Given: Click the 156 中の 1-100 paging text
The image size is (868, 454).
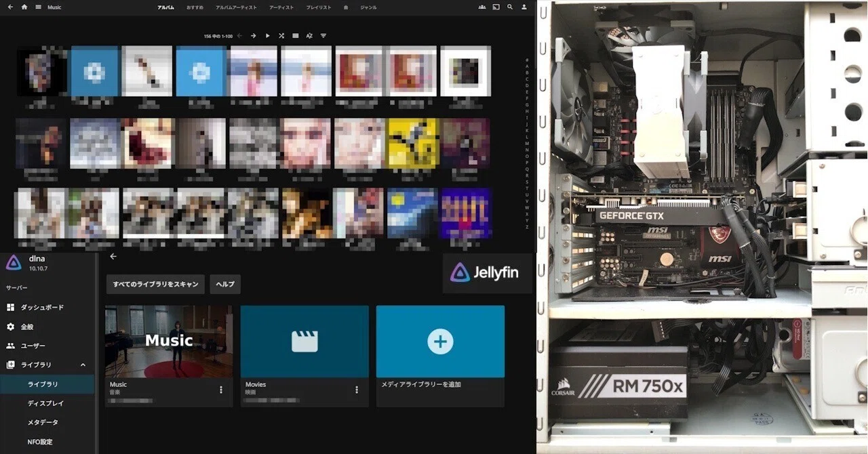Looking at the screenshot, I should point(218,36).
